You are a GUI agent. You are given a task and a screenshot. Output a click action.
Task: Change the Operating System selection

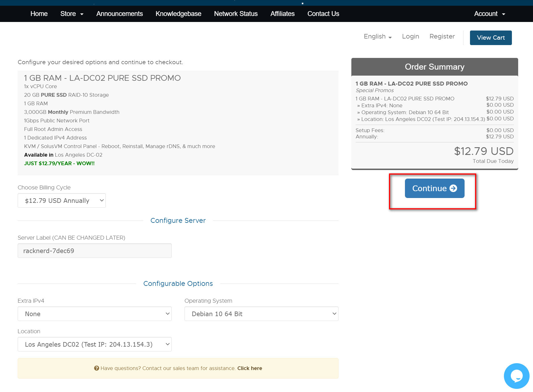261,314
